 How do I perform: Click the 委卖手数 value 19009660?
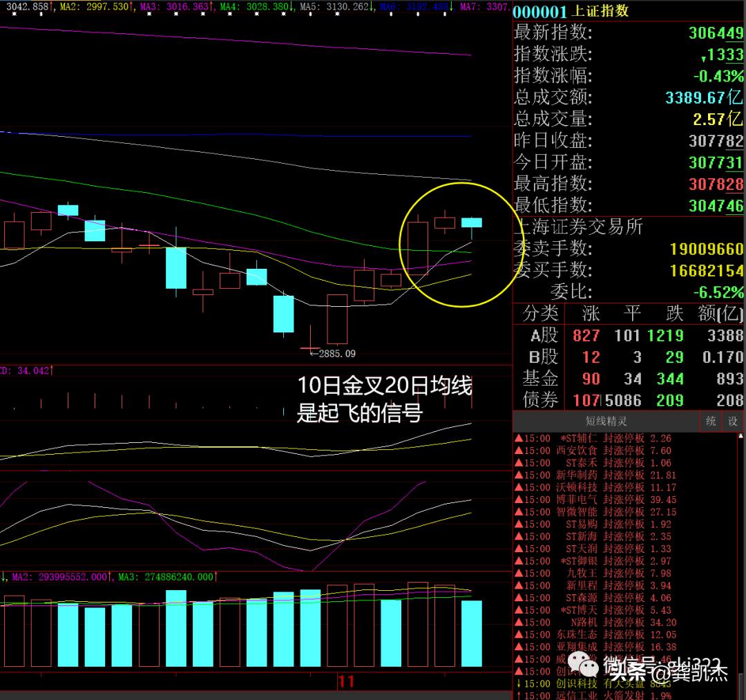click(x=707, y=249)
